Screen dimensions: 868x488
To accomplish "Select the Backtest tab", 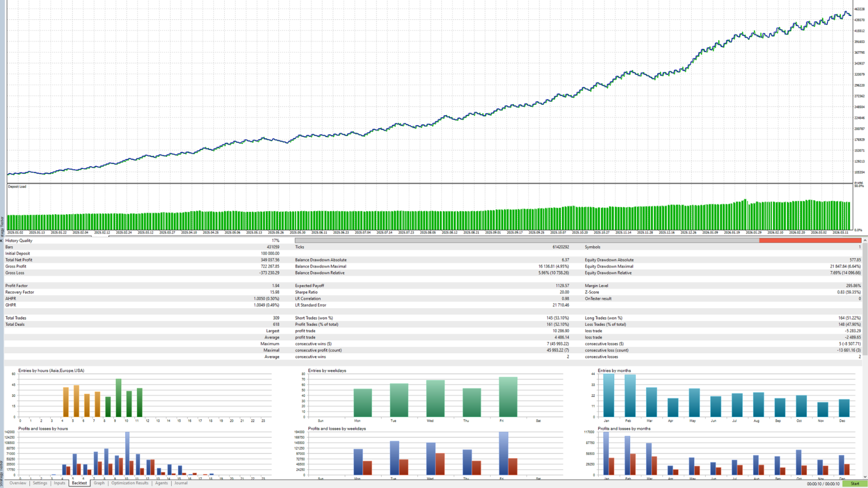I will point(79,483).
